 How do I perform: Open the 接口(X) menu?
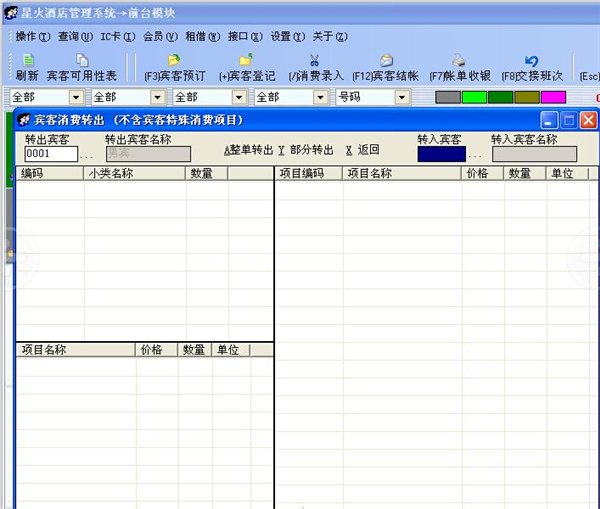245,36
